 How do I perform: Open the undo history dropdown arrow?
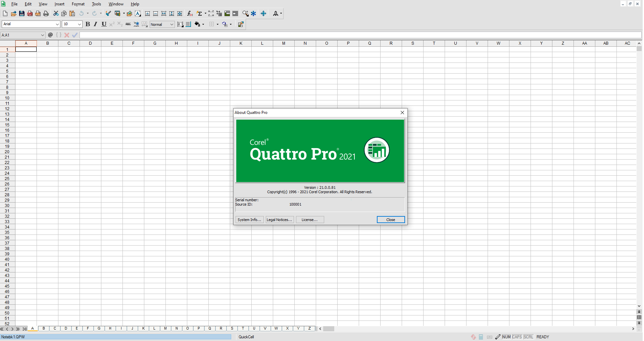(x=88, y=13)
